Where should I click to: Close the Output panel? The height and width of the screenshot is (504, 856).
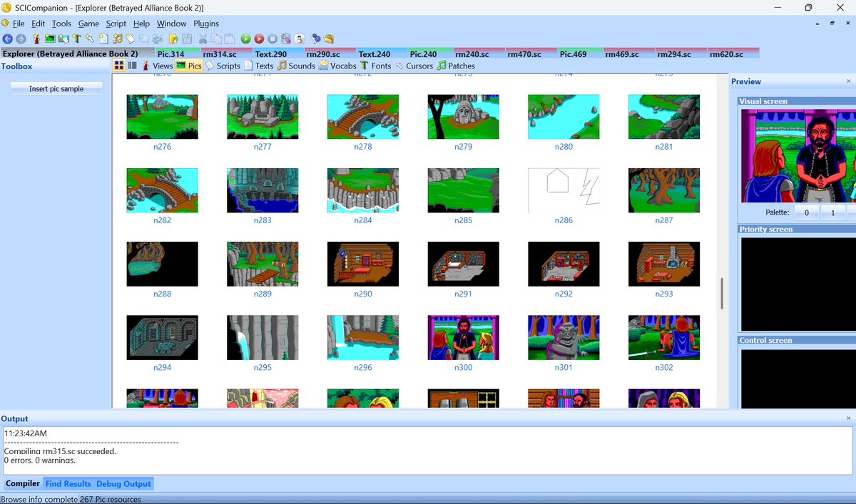click(848, 418)
